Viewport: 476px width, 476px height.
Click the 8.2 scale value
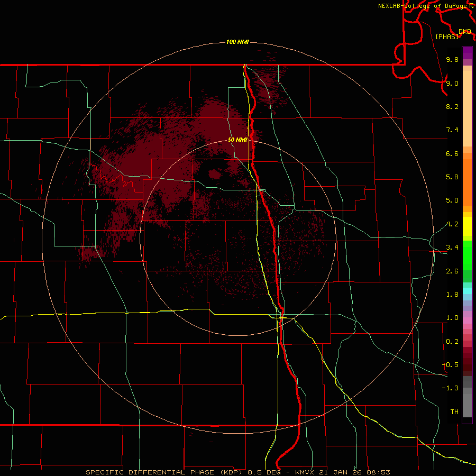click(452, 106)
